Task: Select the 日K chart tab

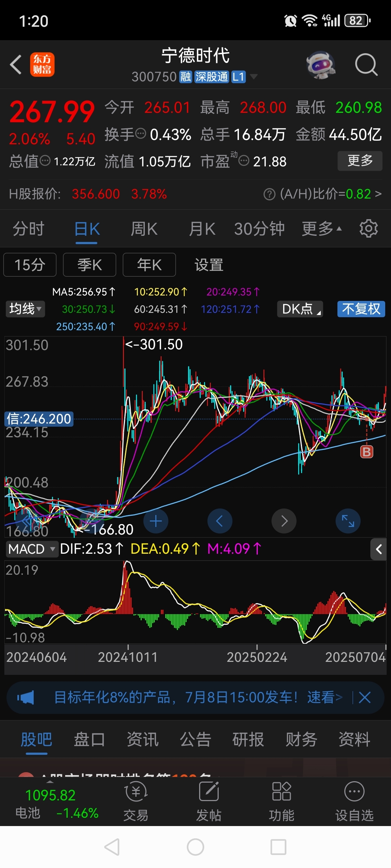Action: tap(87, 229)
